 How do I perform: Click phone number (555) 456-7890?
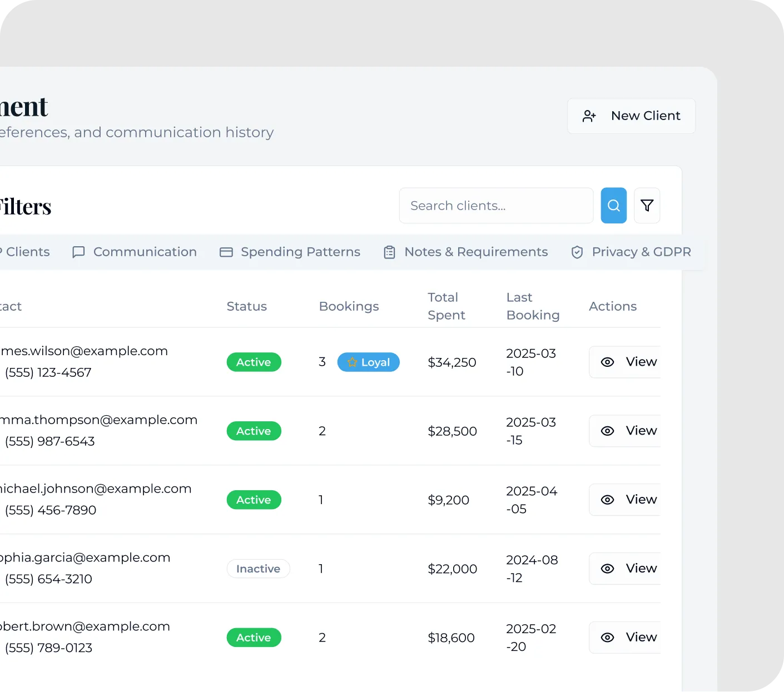51,510
